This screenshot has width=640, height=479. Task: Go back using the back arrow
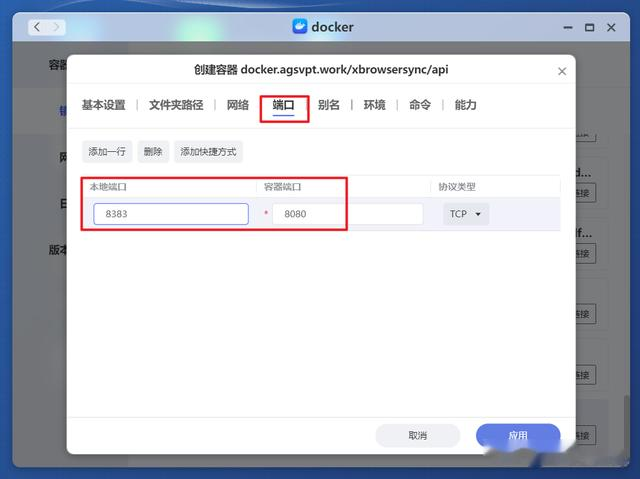click(37, 27)
